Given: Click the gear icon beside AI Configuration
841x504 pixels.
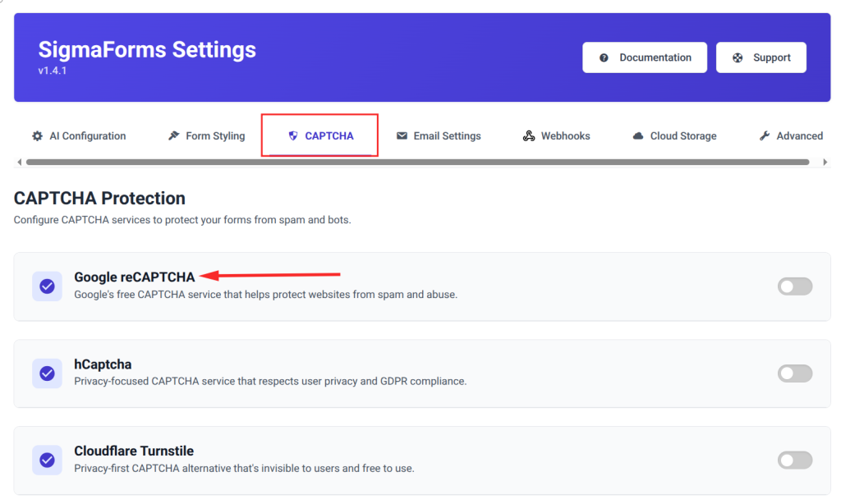Looking at the screenshot, I should pyautogui.click(x=37, y=136).
